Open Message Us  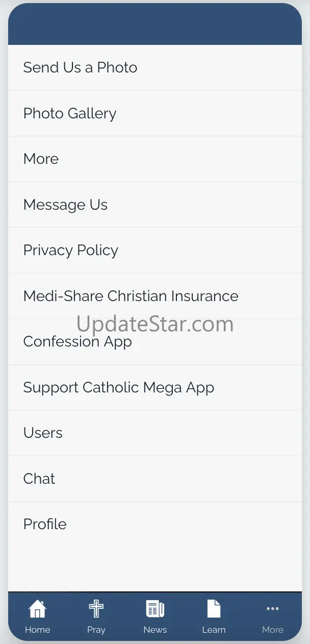(x=155, y=205)
